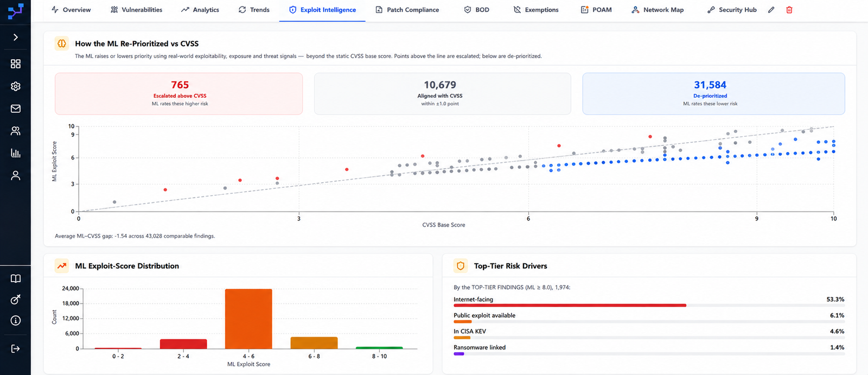Select the 765 Escalated above CVSS card
Screen dimensions: 868x375
click(x=179, y=94)
